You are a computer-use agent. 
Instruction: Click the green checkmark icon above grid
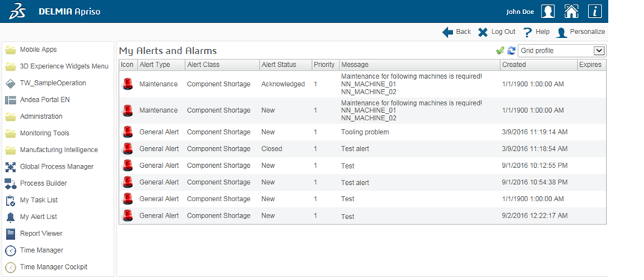(500, 51)
